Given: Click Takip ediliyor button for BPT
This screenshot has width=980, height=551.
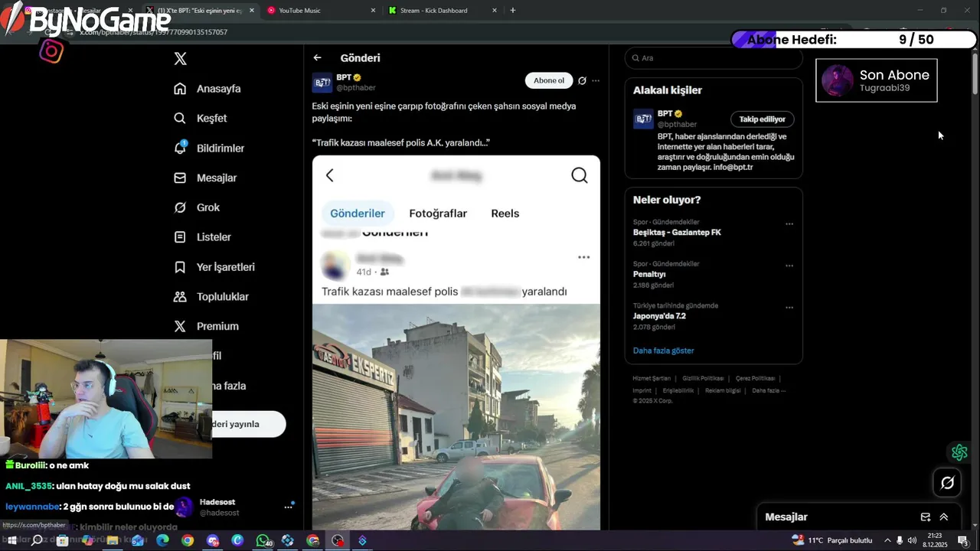Looking at the screenshot, I should [x=763, y=119].
